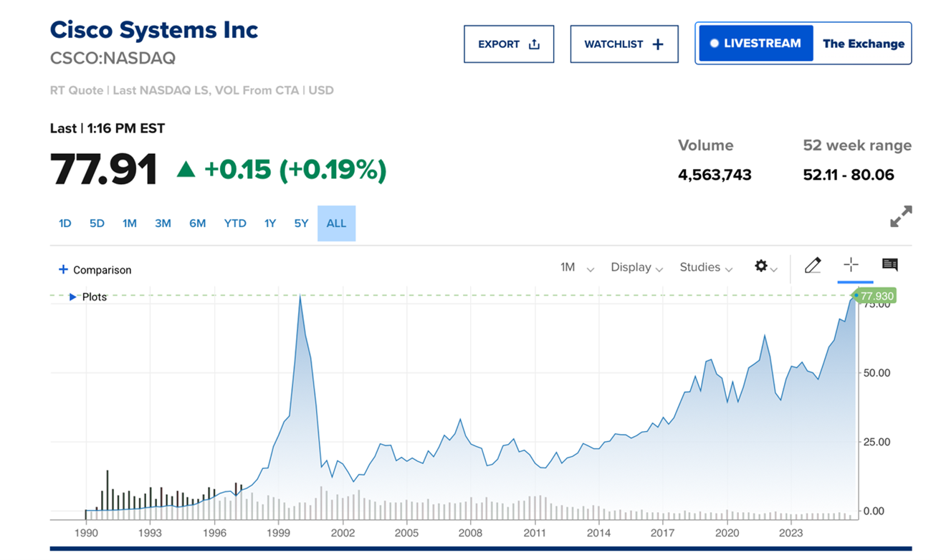Click the RT Quote info text
This screenshot has height=560, width=936.
191,90
